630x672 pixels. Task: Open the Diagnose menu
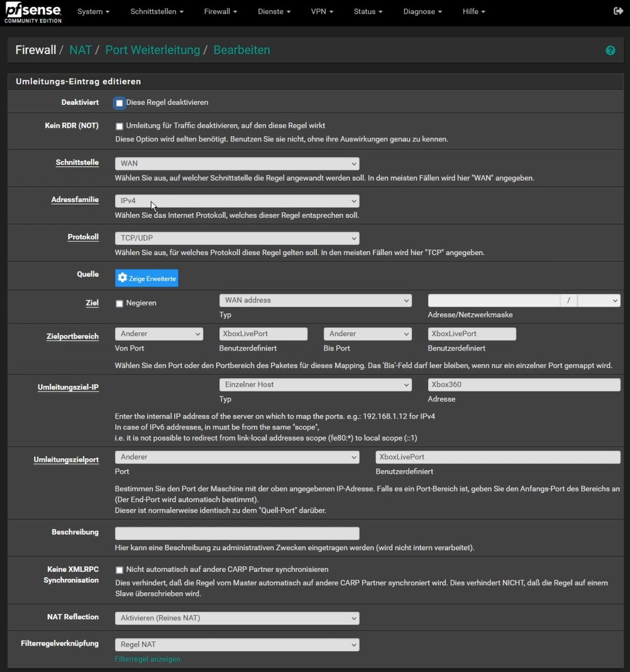[x=422, y=12]
